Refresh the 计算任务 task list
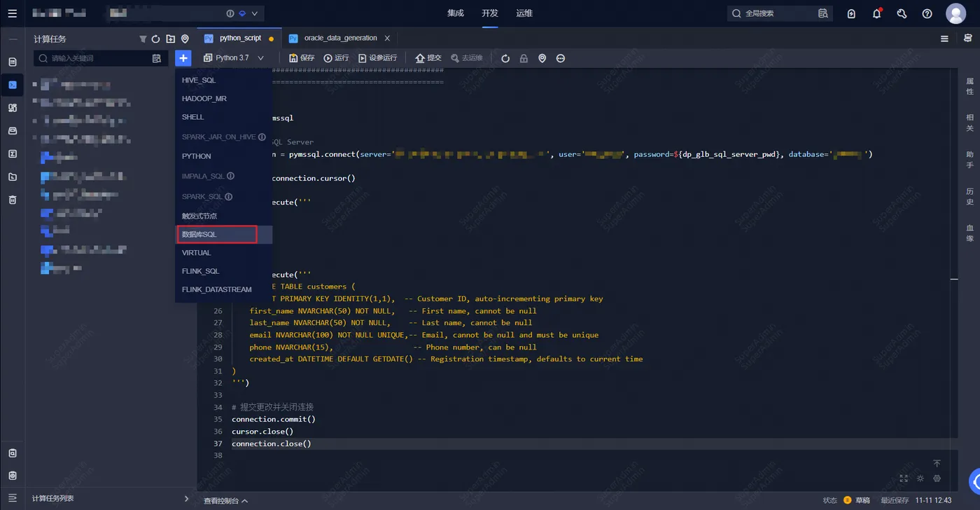The height and width of the screenshot is (510, 980). [156, 39]
